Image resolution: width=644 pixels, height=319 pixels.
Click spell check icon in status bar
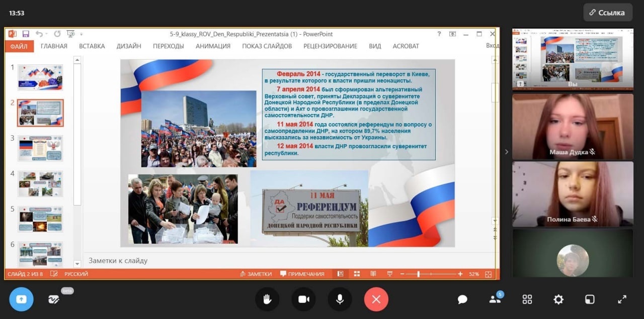tap(54, 274)
